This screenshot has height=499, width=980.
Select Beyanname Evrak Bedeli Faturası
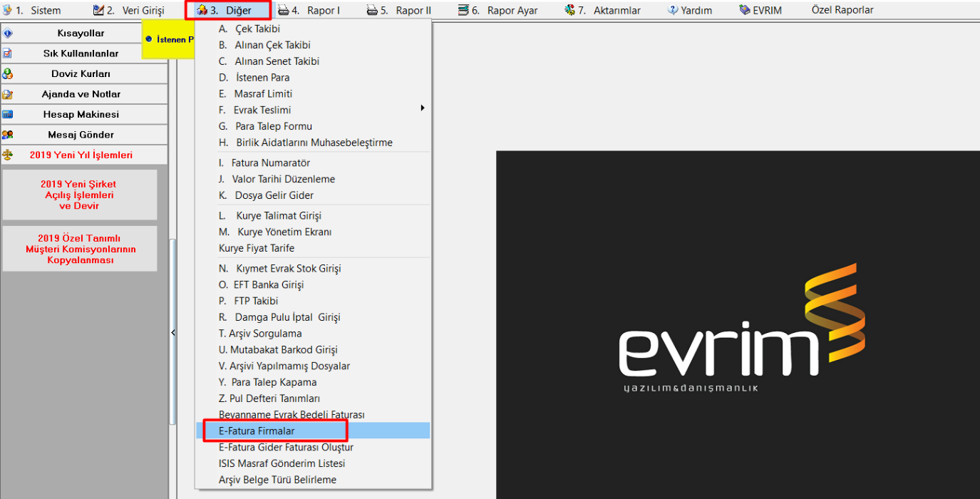314,415
